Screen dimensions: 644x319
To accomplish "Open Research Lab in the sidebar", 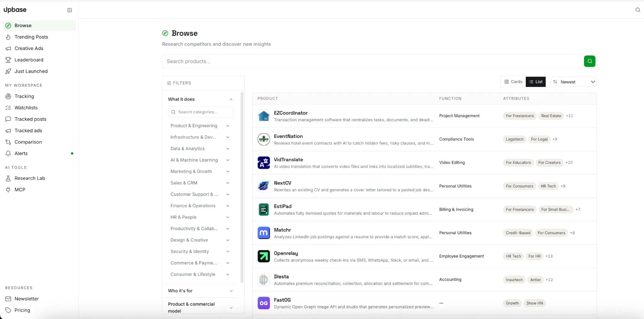I will click(39, 178).
